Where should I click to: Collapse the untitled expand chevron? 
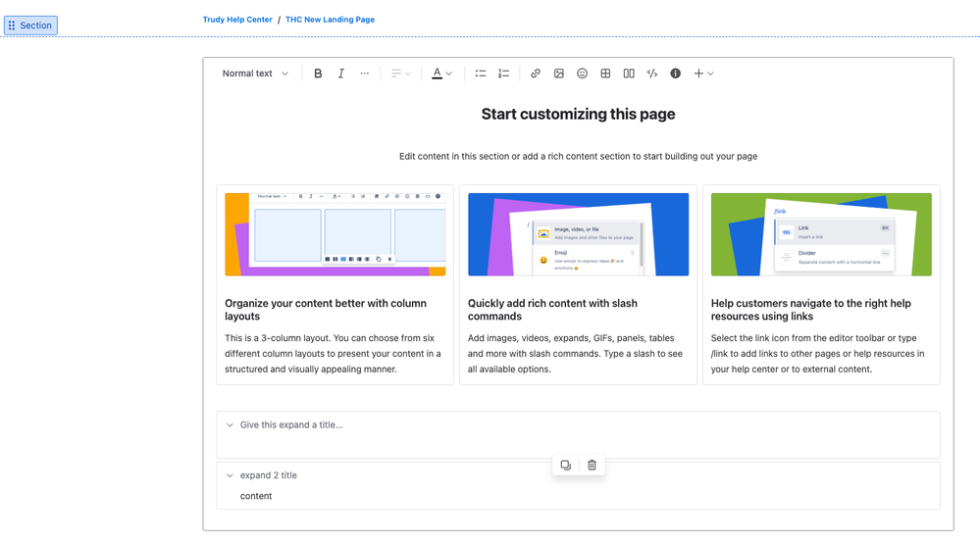230,425
